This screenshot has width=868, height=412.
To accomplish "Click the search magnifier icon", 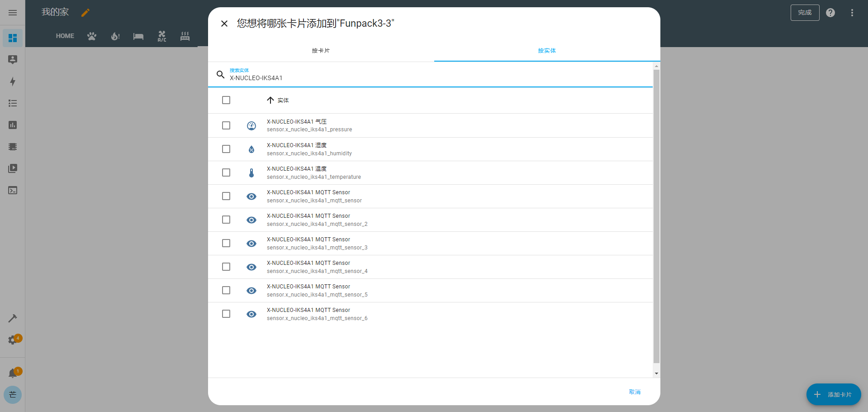I will point(220,74).
